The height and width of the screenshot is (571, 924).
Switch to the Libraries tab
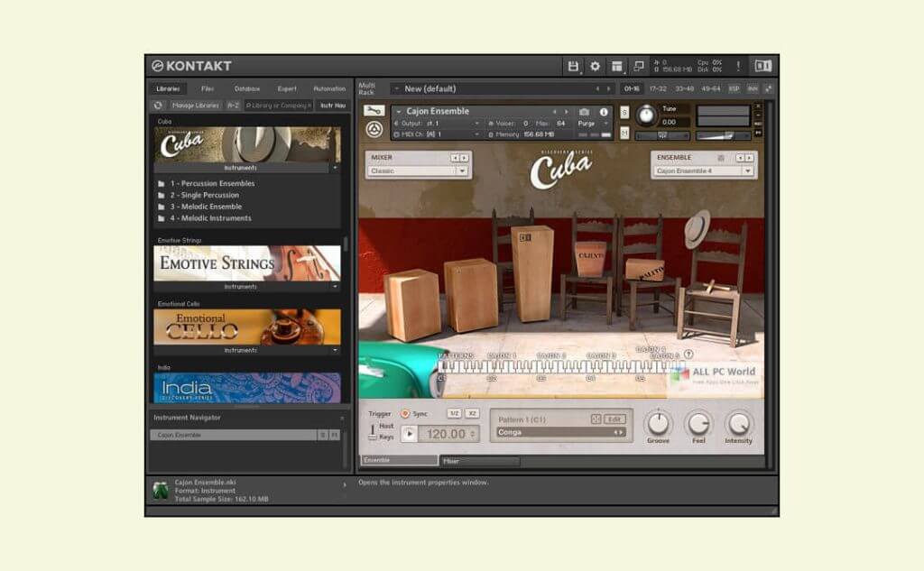pyautogui.click(x=168, y=89)
